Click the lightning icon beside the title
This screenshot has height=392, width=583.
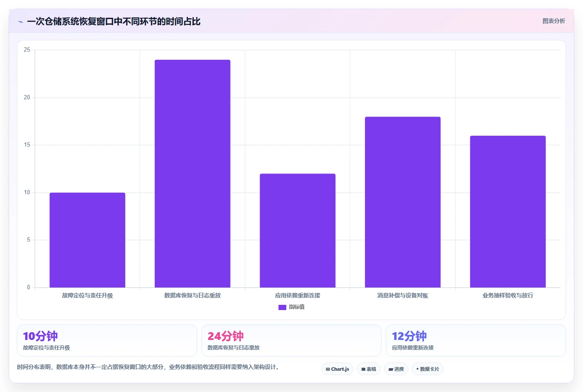pyautogui.click(x=21, y=22)
